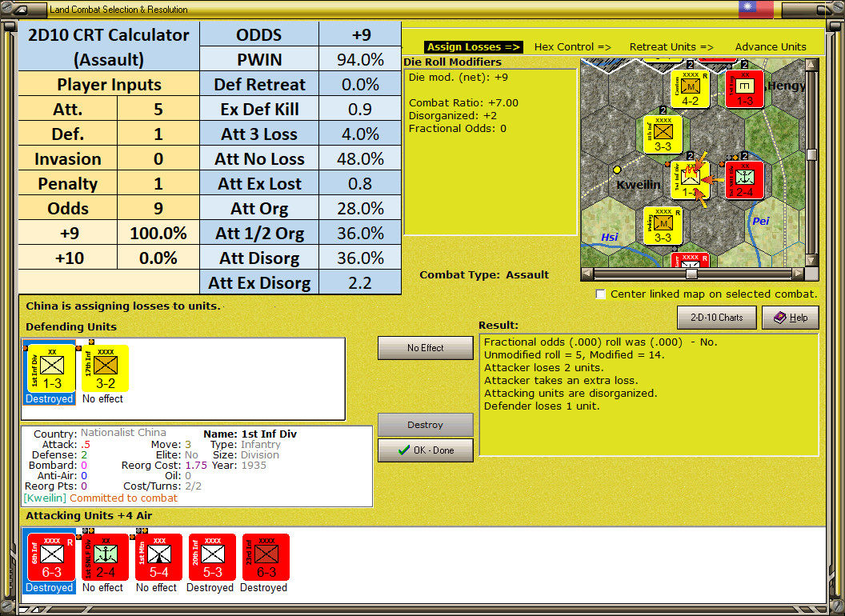Click the map scroll up arrow
The image size is (845, 616).
tap(811, 65)
